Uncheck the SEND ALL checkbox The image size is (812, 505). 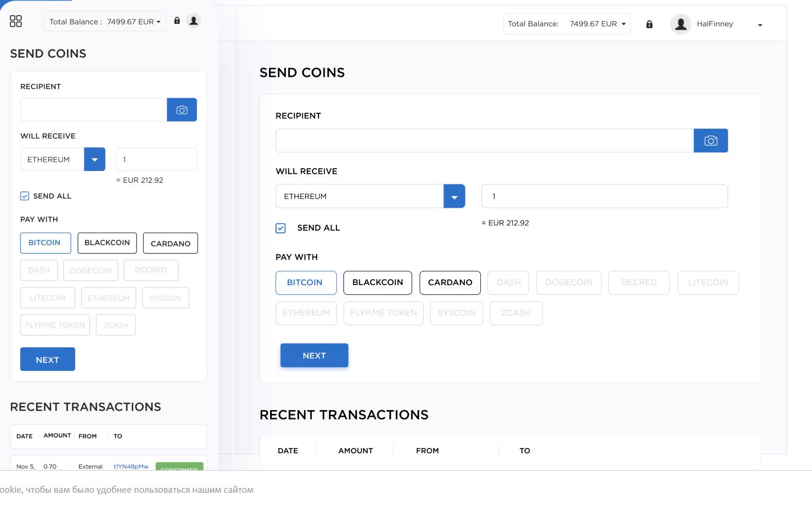click(281, 228)
